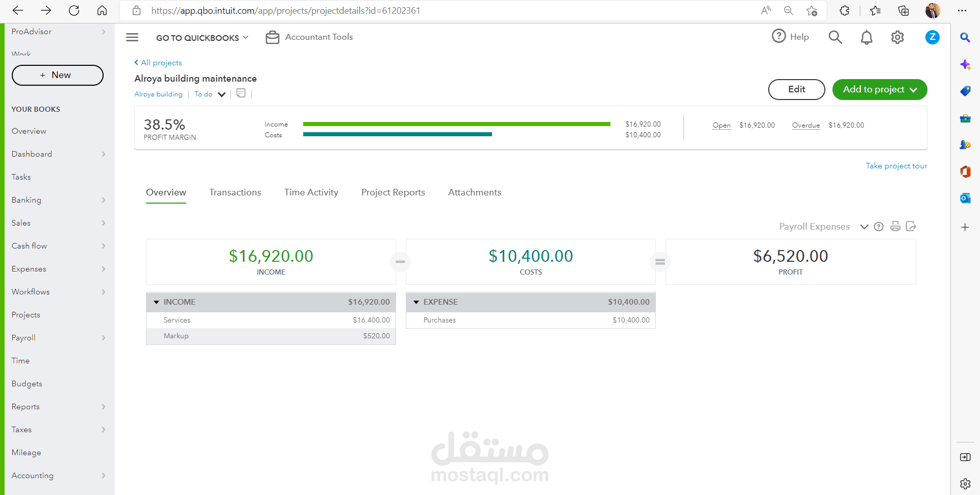The image size is (980, 495).
Task: Switch to the Time Activity tab
Action: 311,192
